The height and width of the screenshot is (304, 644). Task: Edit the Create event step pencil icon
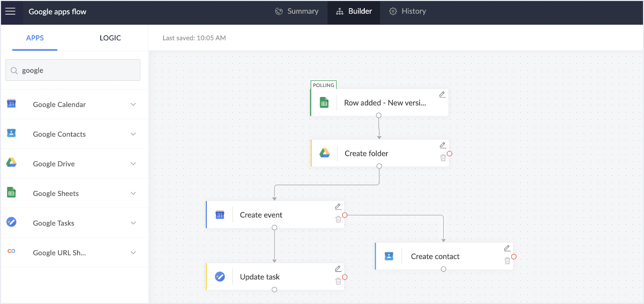pyautogui.click(x=338, y=207)
